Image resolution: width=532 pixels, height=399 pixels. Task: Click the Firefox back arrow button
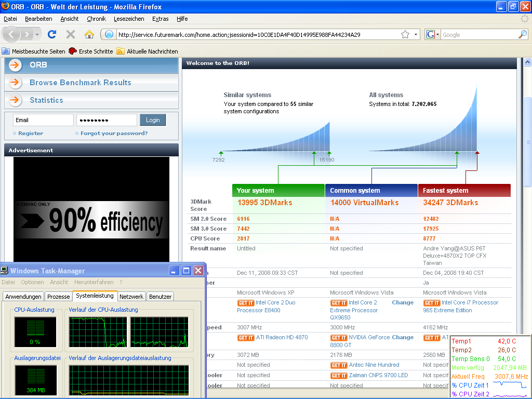coord(11,34)
